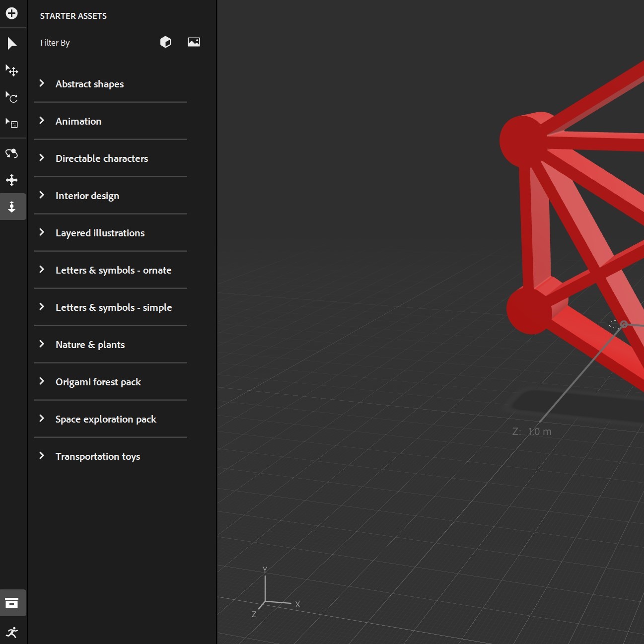Image resolution: width=644 pixels, height=644 pixels.
Task: Select the Dolly camera tool
Action: (11, 207)
